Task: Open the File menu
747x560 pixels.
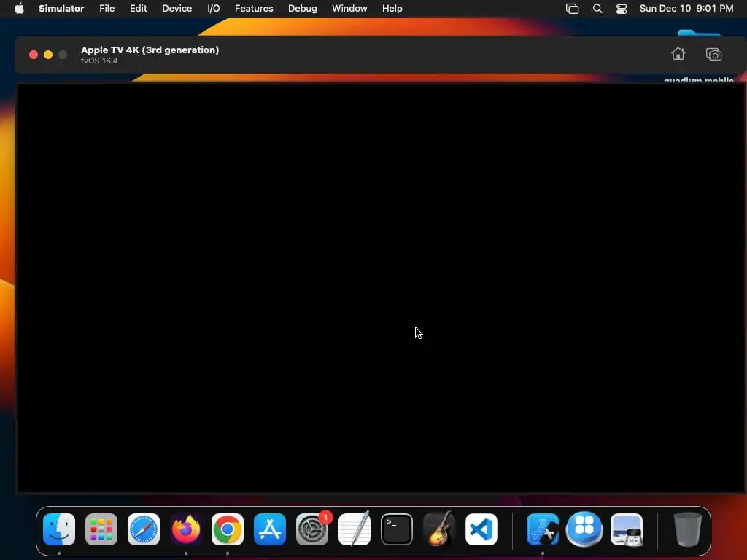Action: (107, 8)
